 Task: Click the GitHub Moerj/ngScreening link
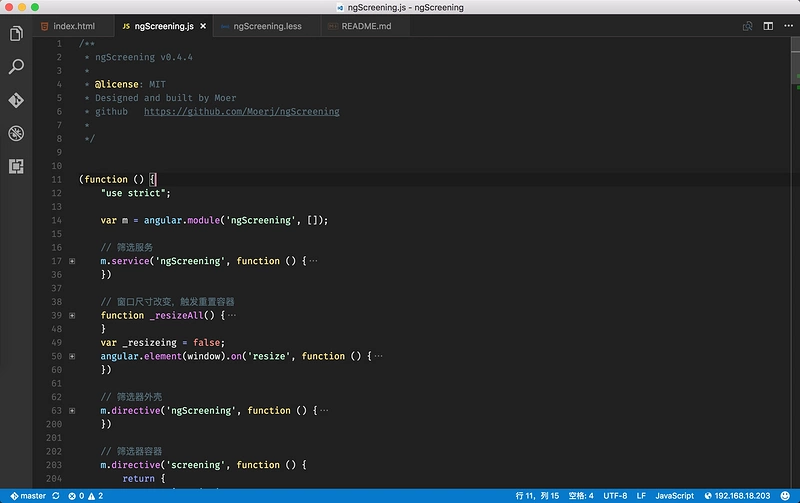(241, 112)
